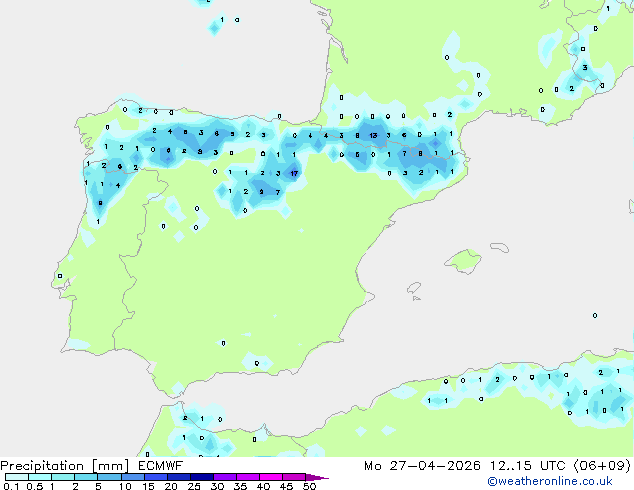The width and height of the screenshot is (634, 490).
Task: Select the 0.5–1 mm legend color swatch
Action: 40,477
